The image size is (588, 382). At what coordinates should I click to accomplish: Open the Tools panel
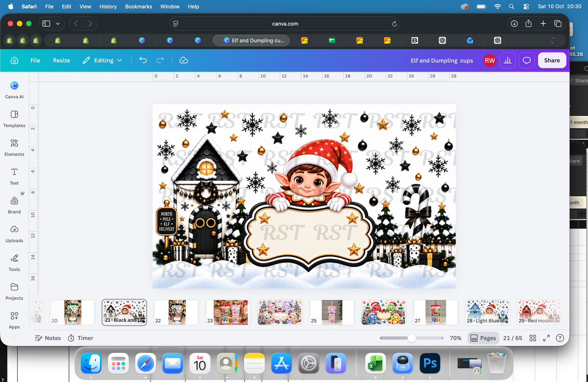(14, 263)
